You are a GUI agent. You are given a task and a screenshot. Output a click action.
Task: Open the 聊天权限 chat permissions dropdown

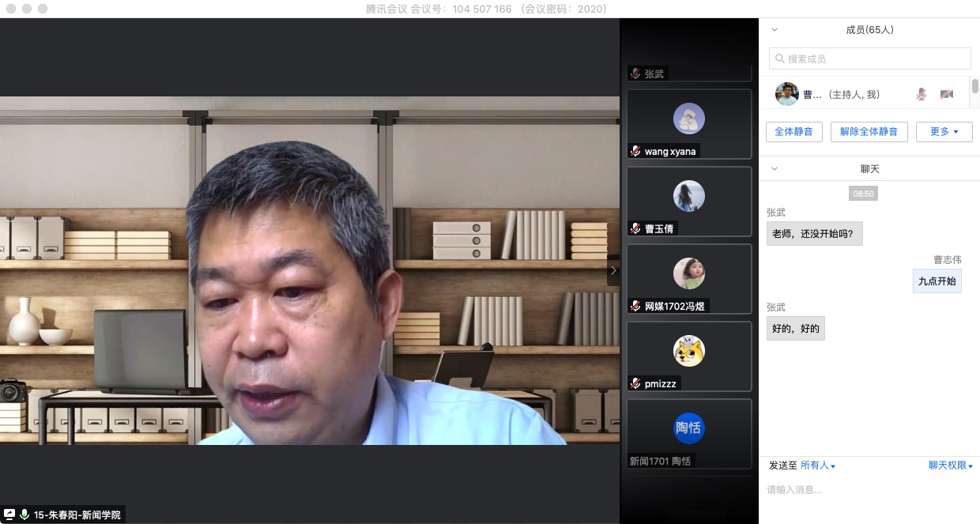[950, 466]
